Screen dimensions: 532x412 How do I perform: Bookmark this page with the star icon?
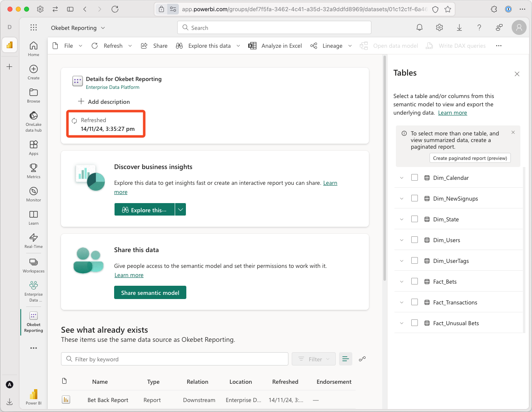point(448,9)
